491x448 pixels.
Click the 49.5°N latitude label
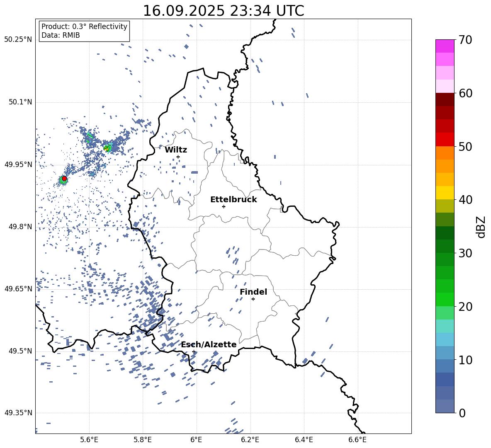(20, 351)
